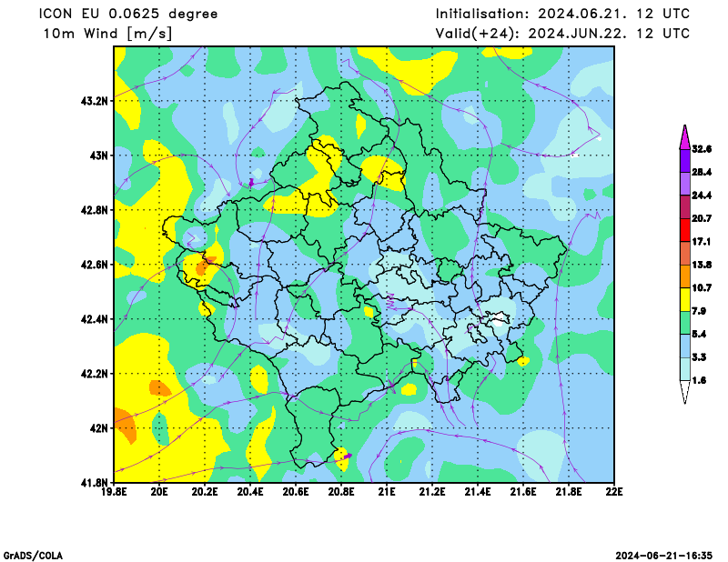Click the 21.4E longitude label

tap(478, 492)
